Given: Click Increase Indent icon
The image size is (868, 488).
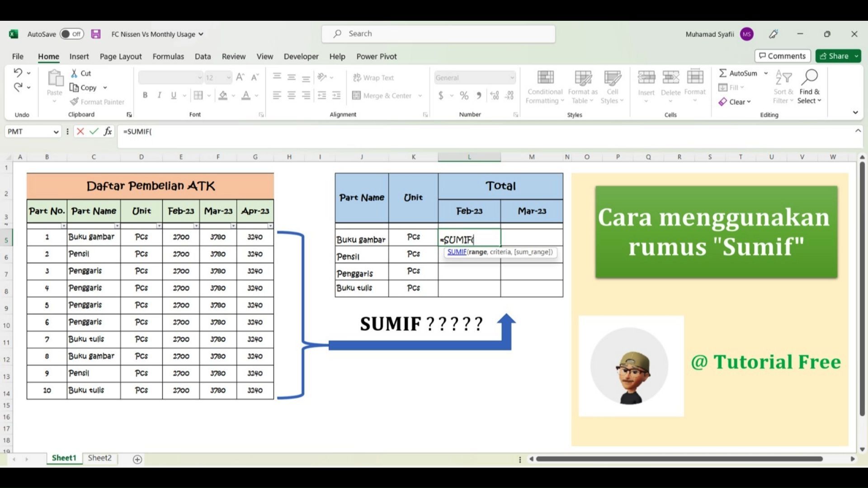Looking at the screenshot, I should [x=336, y=95].
